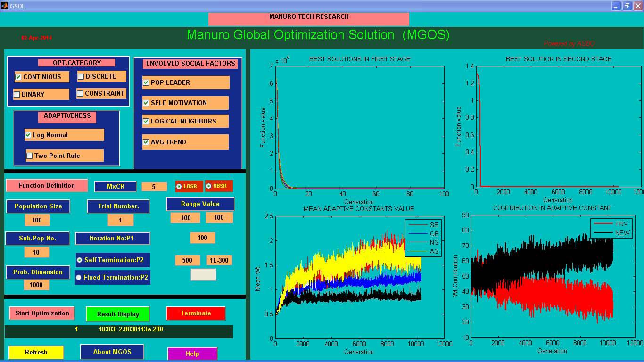Viewport: 644px width, 362px height.
Task: Click the lower range field showing -100
Action: click(x=185, y=218)
